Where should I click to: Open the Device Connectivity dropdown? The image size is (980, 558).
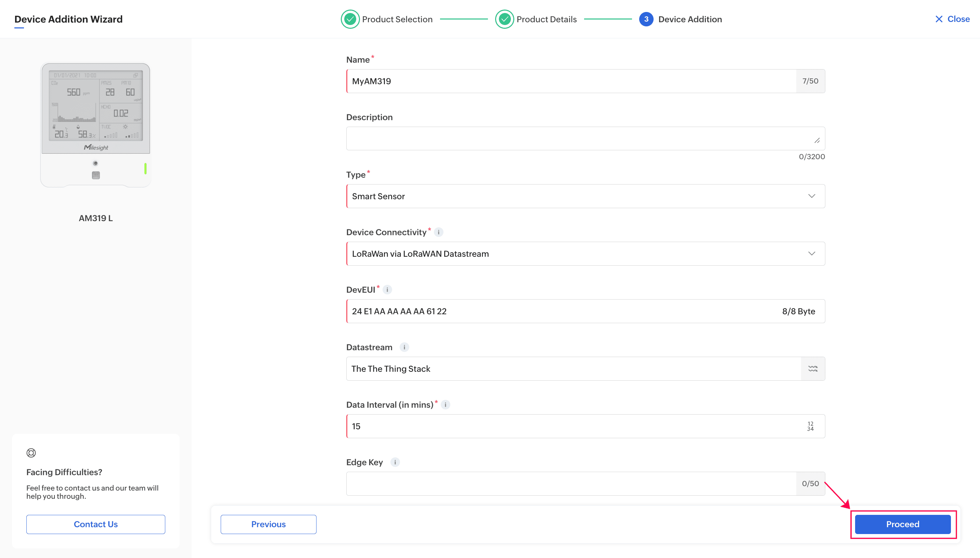[812, 253]
